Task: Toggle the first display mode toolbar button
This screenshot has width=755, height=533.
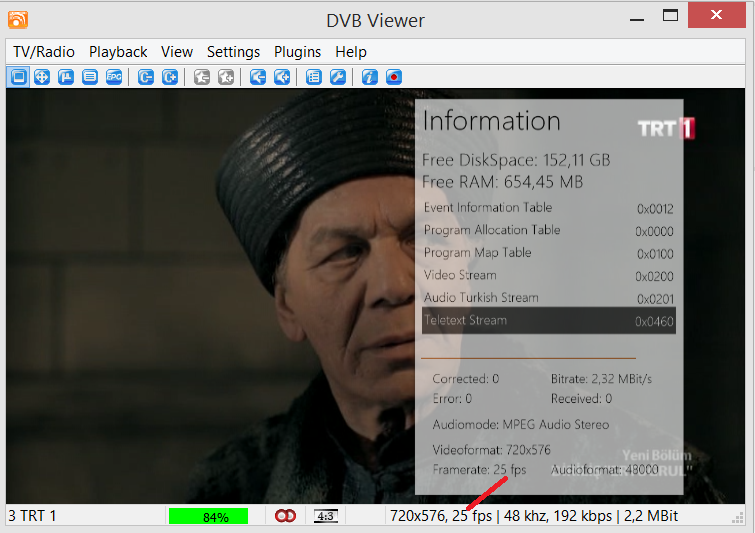Action: pos(18,77)
